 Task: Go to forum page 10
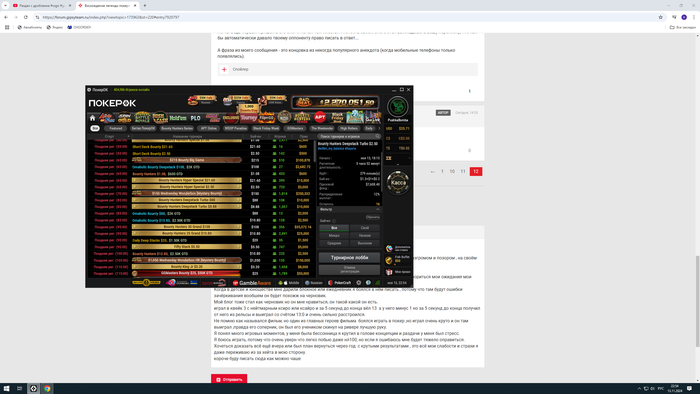tap(452, 171)
